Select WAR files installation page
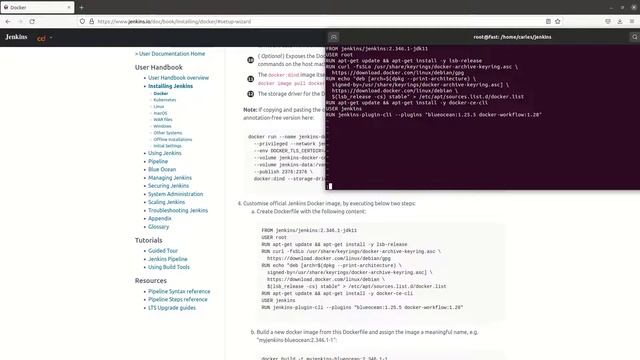Image resolution: width=640 pixels, height=360 pixels. point(163,120)
